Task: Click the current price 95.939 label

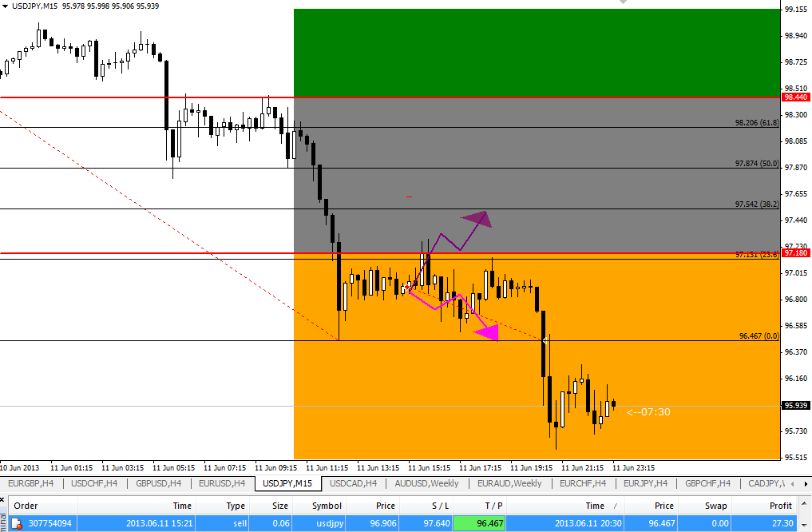Action: [795, 406]
